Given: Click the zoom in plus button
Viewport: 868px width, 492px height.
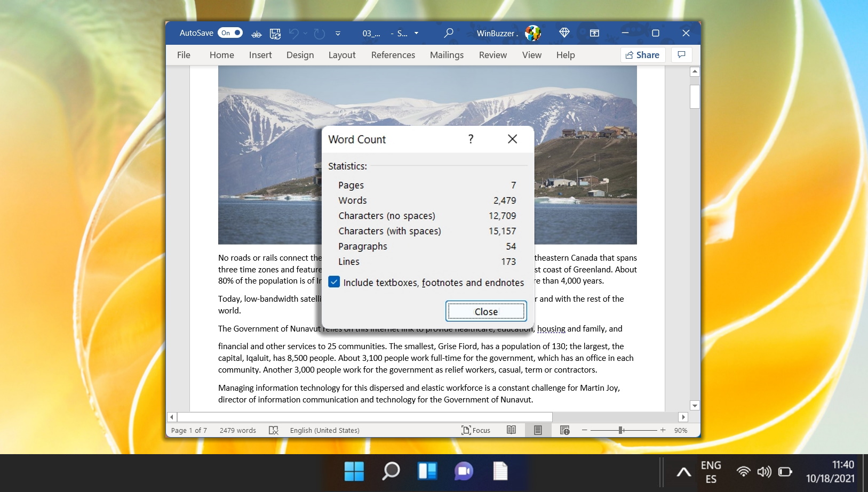Looking at the screenshot, I should (663, 430).
